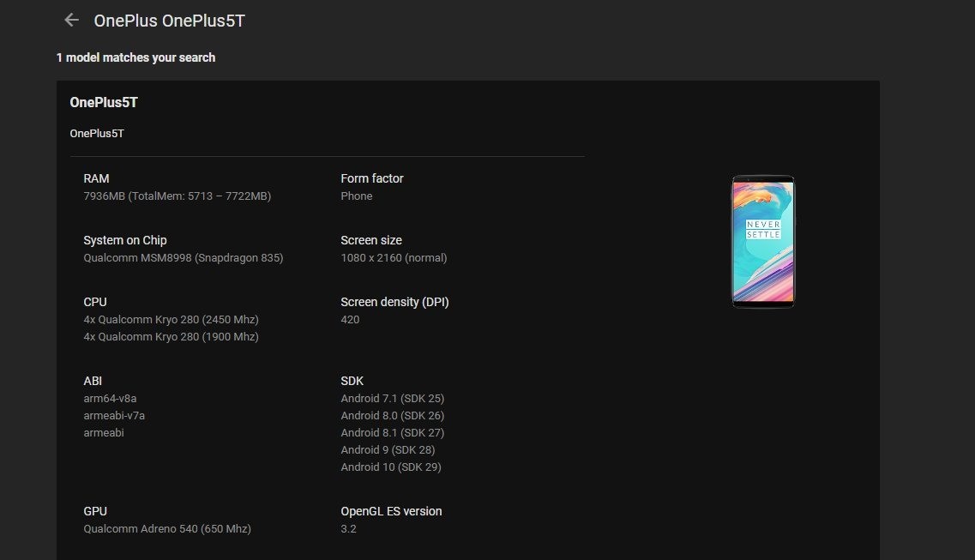Viewport: 975px width, 560px height.
Task: Click the page title OnePlus OnePlus5T
Action: [x=169, y=21]
